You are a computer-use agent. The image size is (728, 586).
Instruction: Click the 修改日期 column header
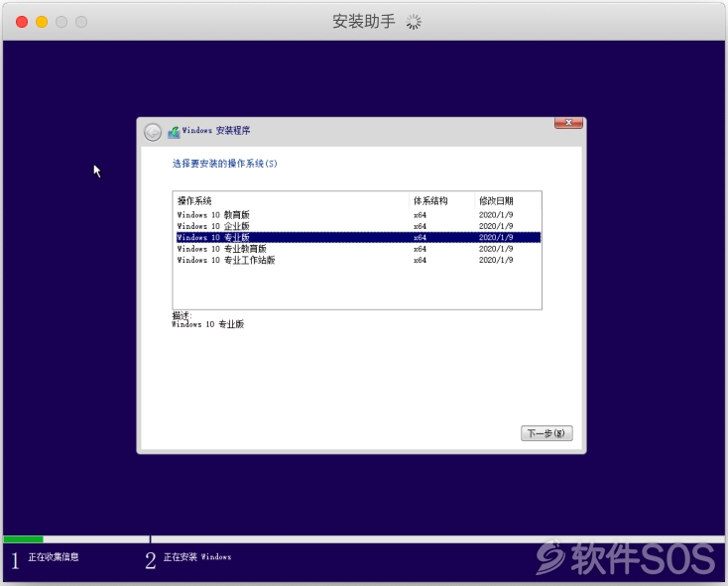tap(508, 200)
